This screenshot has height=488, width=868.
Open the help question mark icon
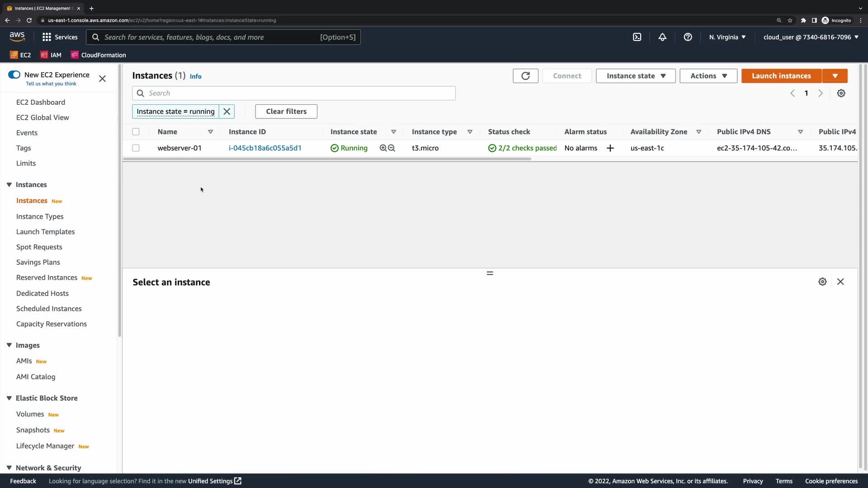pyautogui.click(x=688, y=37)
